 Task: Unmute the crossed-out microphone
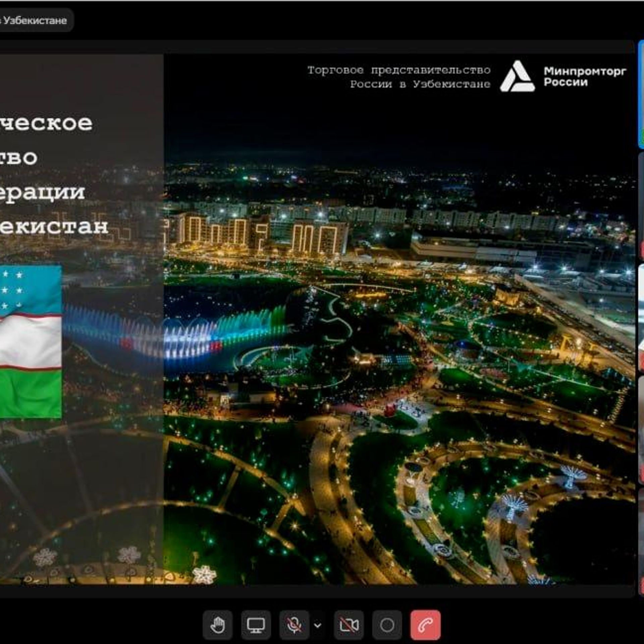coord(294,625)
